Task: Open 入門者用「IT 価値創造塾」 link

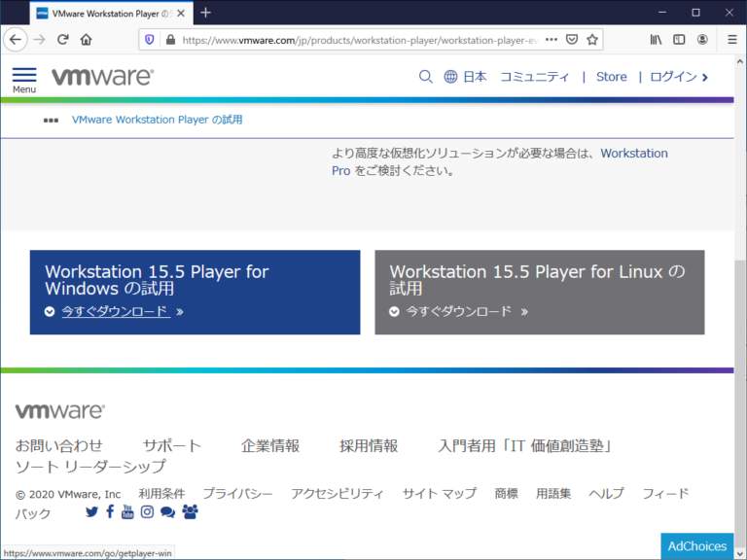Action: [x=525, y=445]
